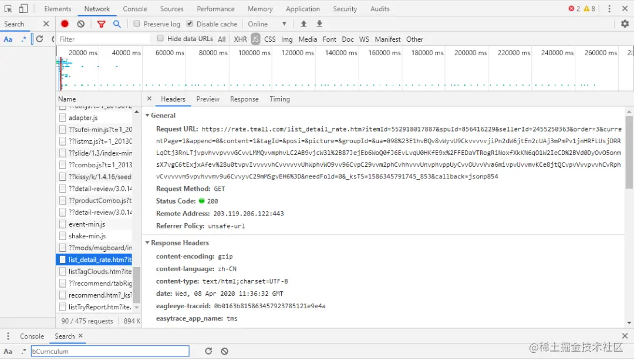The width and height of the screenshot is (634, 364).
Task: Click the import HAR upload arrow
Action: click(x=303, y=24)
